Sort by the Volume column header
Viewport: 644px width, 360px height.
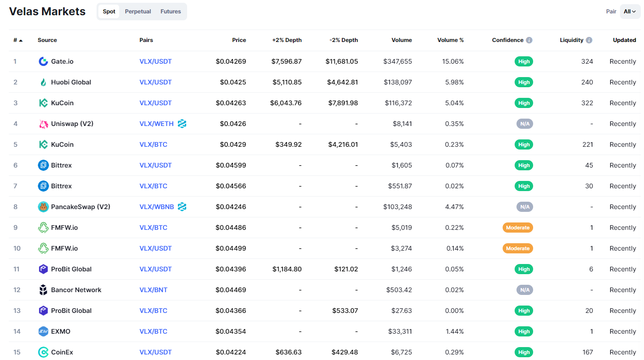401,40
